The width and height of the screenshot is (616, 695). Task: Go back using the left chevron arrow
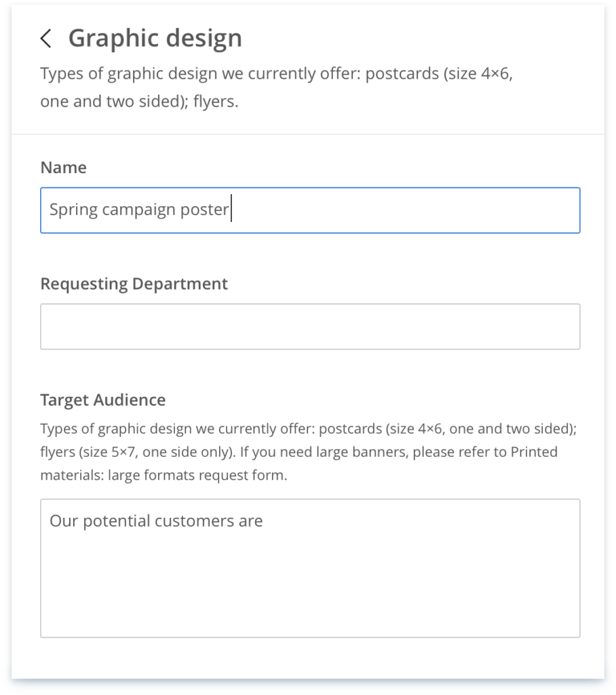(x=46, y=39)
